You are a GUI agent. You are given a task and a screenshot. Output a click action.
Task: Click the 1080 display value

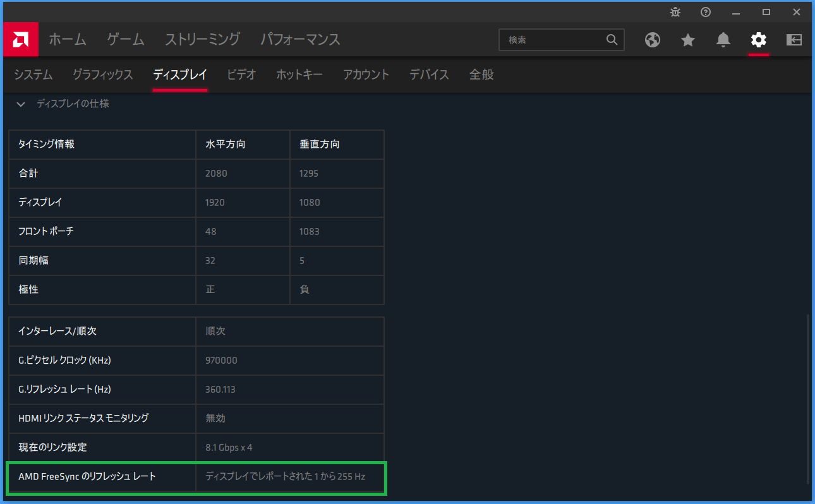[310, 202]
